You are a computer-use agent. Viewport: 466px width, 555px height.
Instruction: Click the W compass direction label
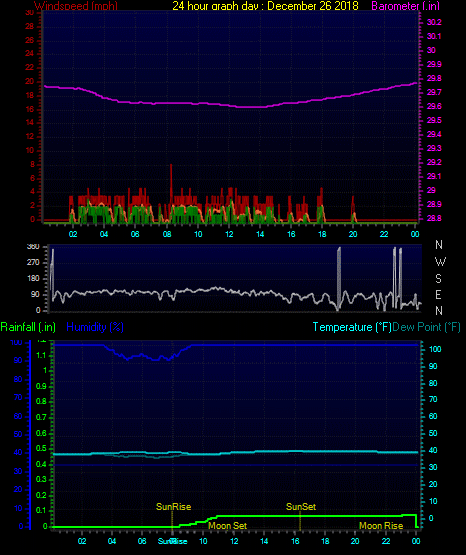[x=440, y=262]
